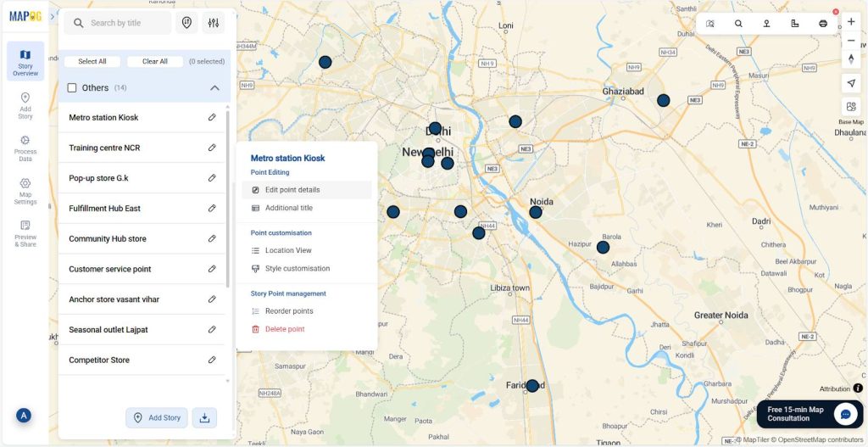
Task: Click the sort points pin icon
Action: 186,23
